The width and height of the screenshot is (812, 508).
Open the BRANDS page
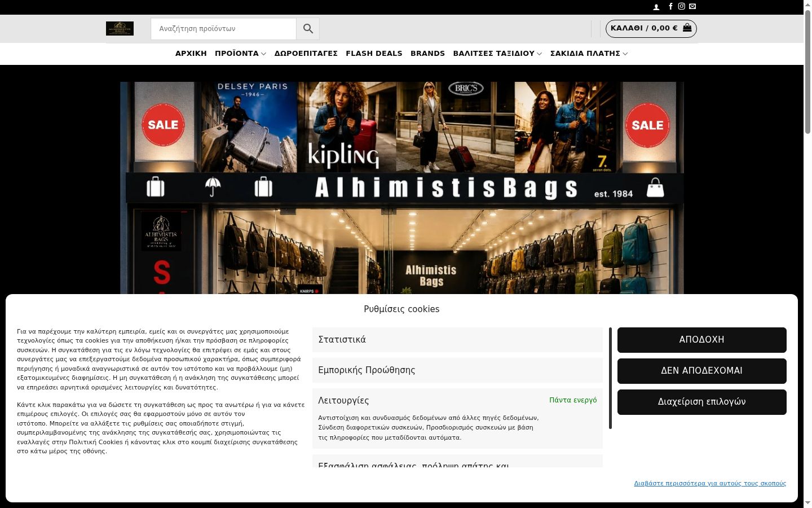click(x=427, y=54)
